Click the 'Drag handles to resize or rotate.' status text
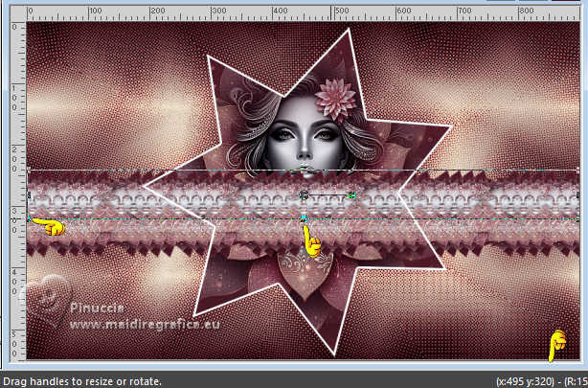This screenshot has height=388, width=588. 81,381
